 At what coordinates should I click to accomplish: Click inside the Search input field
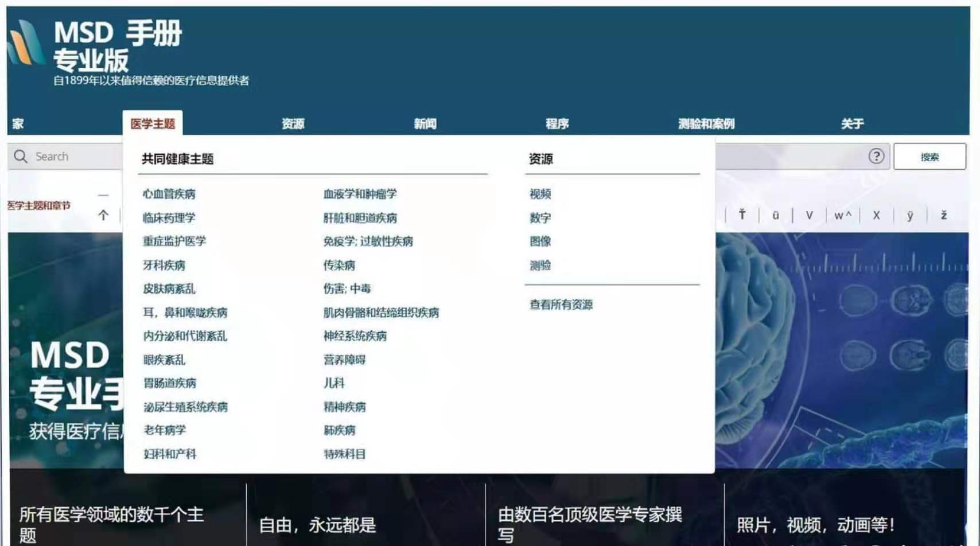click(x=69, y=155)
